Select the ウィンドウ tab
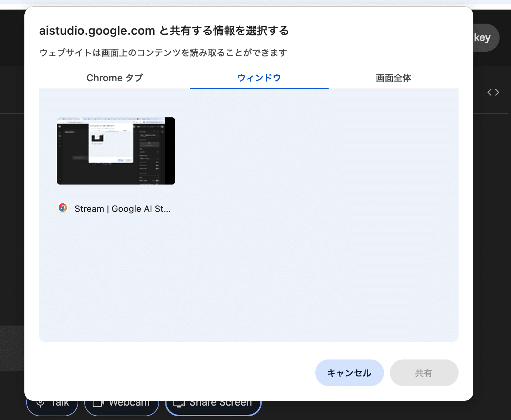 259,78
